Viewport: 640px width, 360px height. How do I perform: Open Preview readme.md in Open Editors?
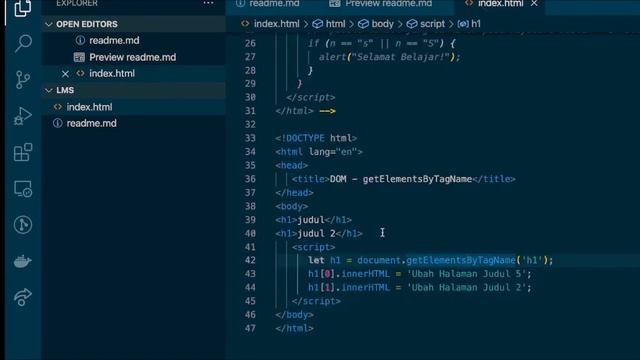[x=133, y=57]
